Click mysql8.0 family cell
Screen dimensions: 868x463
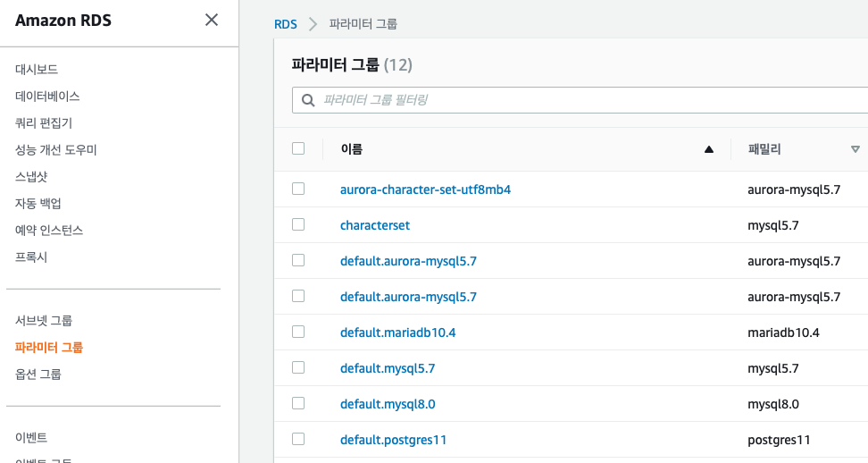click(x=772, y=404)
